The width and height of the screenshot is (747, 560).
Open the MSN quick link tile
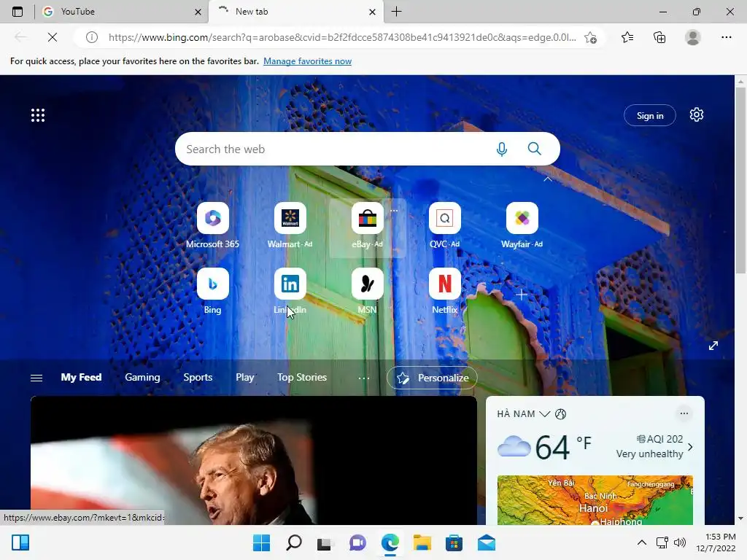(x=367, y=291)
